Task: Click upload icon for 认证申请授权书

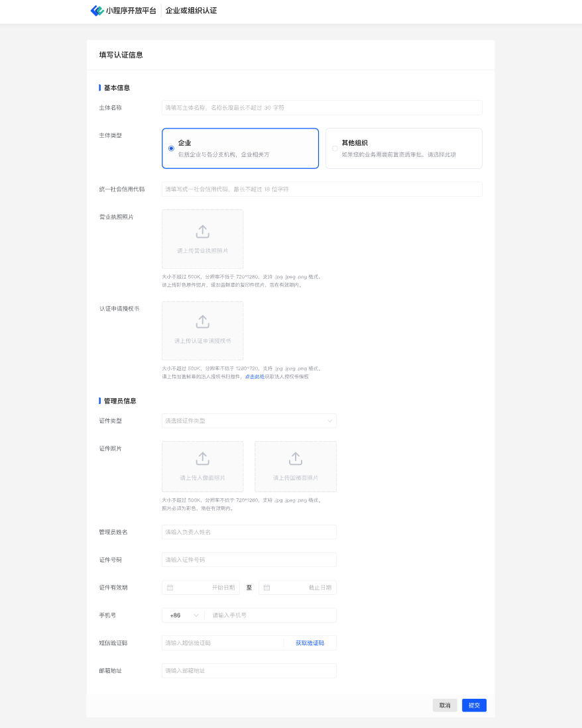Action: [x=202, y=321]
